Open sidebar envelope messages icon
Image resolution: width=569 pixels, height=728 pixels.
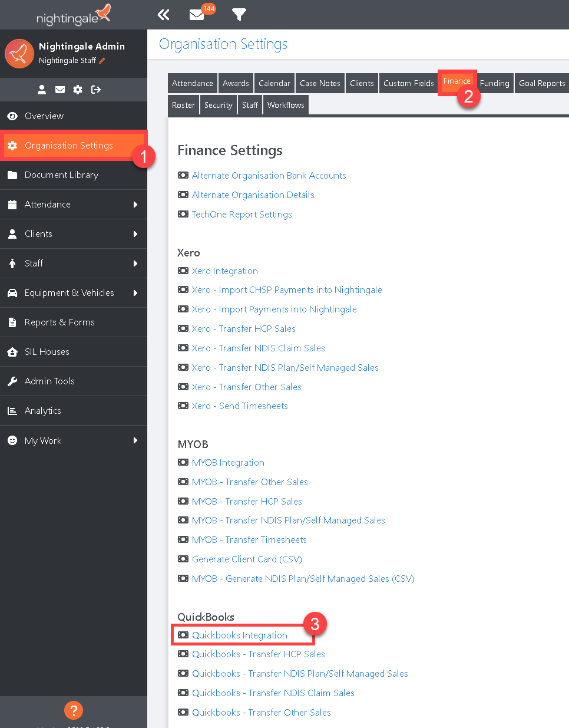tap(60, 90)
